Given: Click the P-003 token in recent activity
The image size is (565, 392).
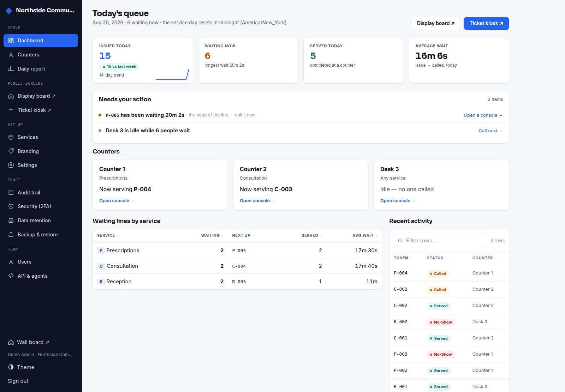Looking at the screenshot, I should (x=400, y=354).
